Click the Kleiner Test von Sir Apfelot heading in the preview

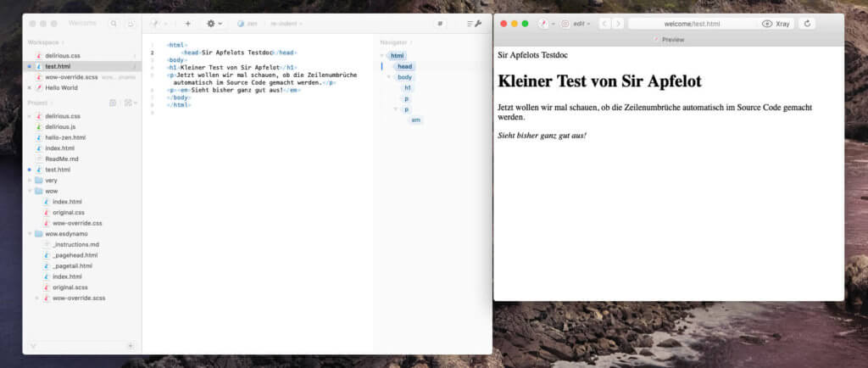tap(599, 81)
